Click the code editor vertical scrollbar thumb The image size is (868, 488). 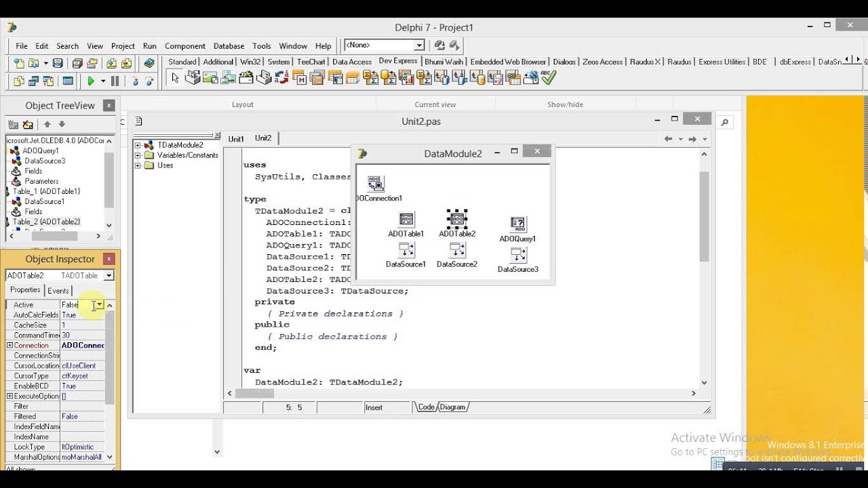[x=704, y=217]
